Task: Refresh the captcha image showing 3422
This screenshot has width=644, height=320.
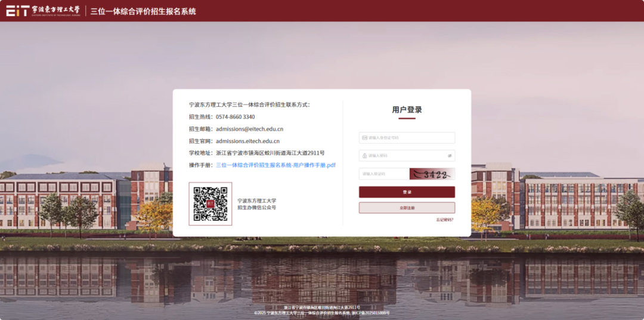Action: (x=432, y=174)
